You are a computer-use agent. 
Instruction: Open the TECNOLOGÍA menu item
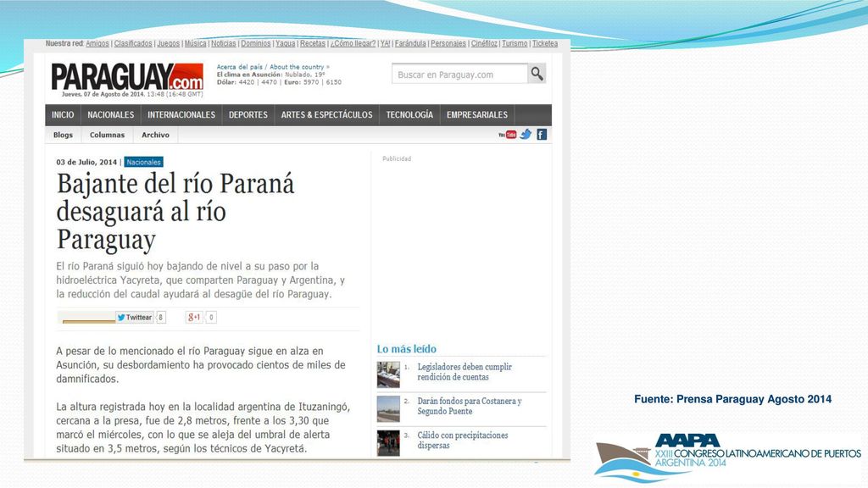tap(409, 114)
